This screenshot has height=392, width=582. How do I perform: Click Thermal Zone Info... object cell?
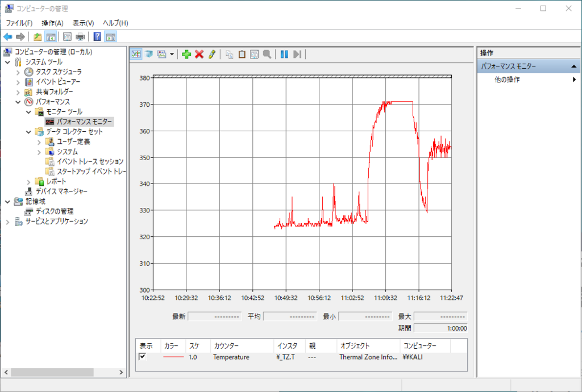click(368, 357)
